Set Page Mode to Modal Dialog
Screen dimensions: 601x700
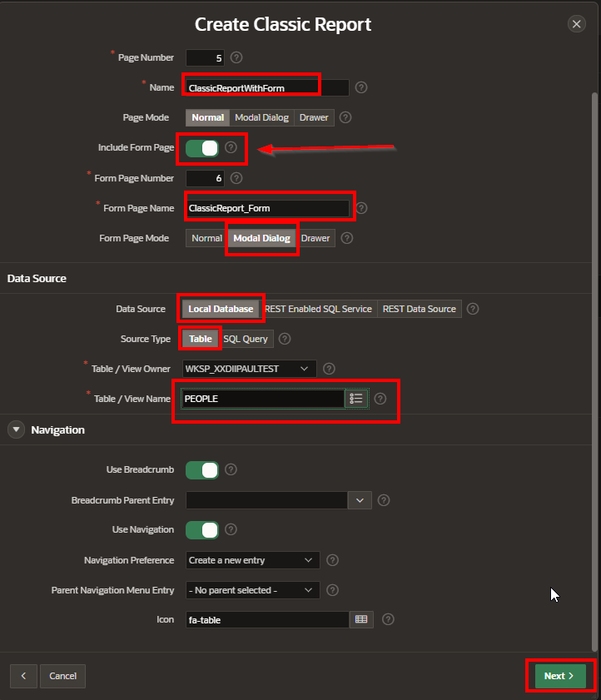click(261, 118)
